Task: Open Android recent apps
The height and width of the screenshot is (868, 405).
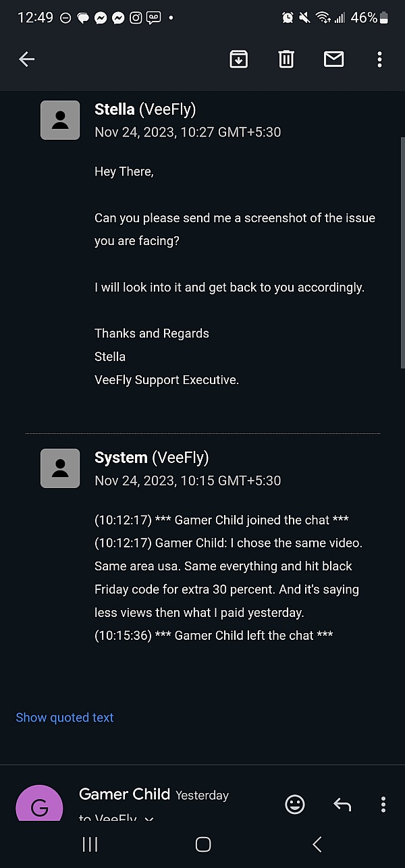Action: (x=90, y=844)
